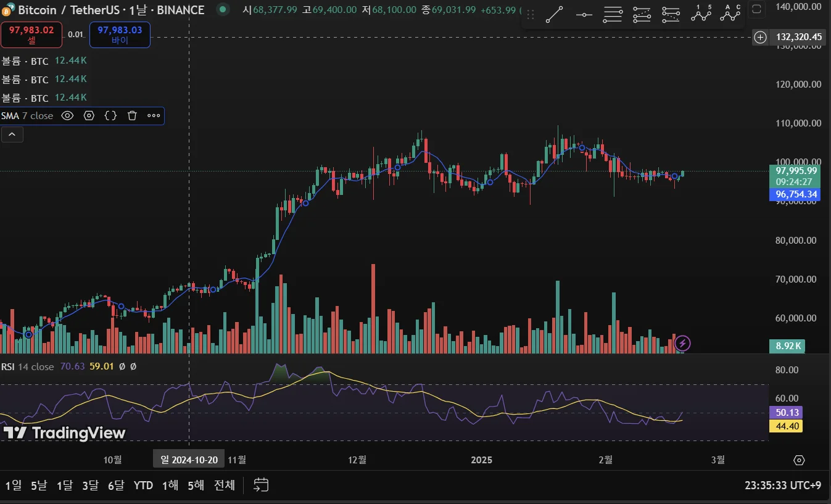Click the blue buy button 97,983.03

[120, 35]
